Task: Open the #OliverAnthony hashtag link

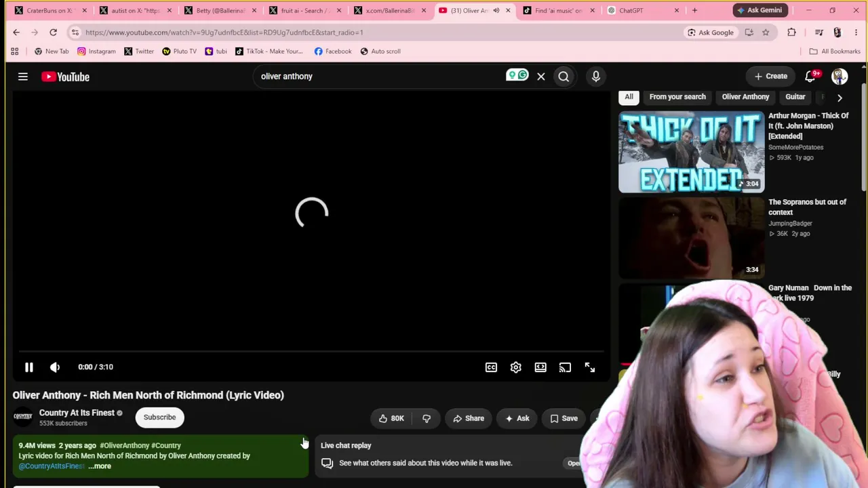Action: point(125,445)
